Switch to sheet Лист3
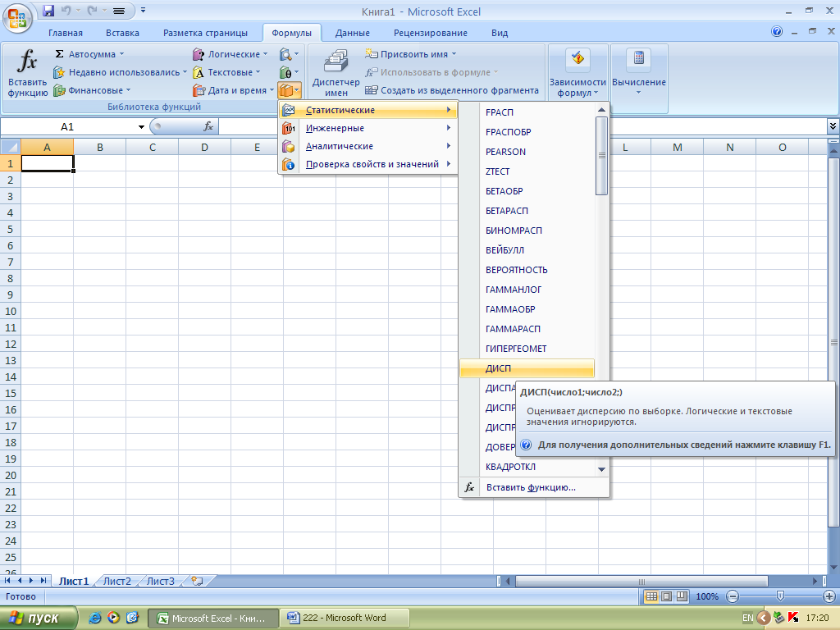This screenshot has height=630, width=840. (x=161, y=582)
